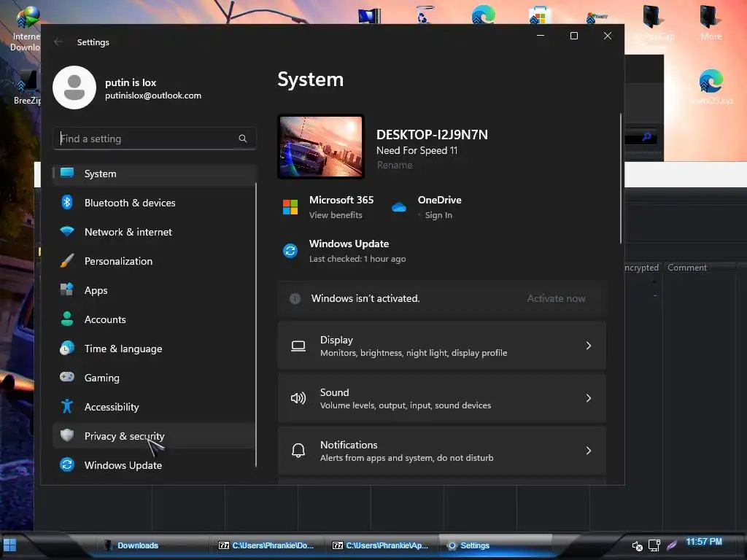The width and height of the screenshot is (747, 560).
Task: Click the Sound speaker icon
Action: 298,398
